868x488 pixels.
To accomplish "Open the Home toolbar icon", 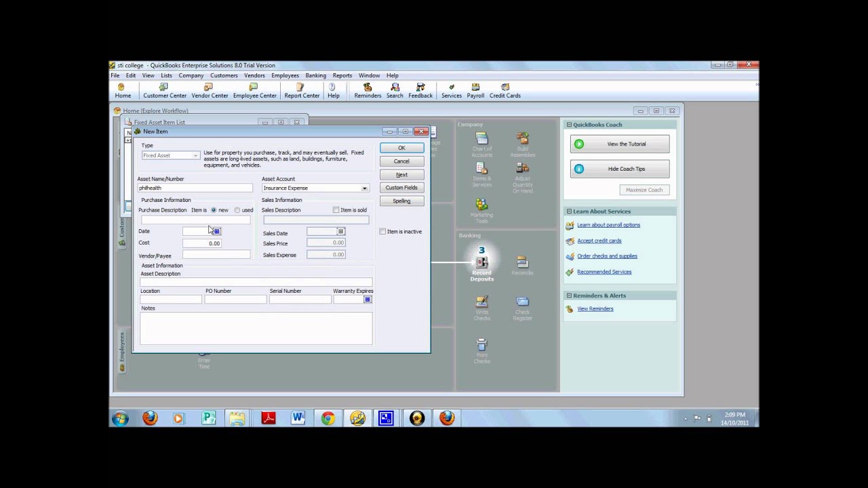I will [x=123, y=91].
